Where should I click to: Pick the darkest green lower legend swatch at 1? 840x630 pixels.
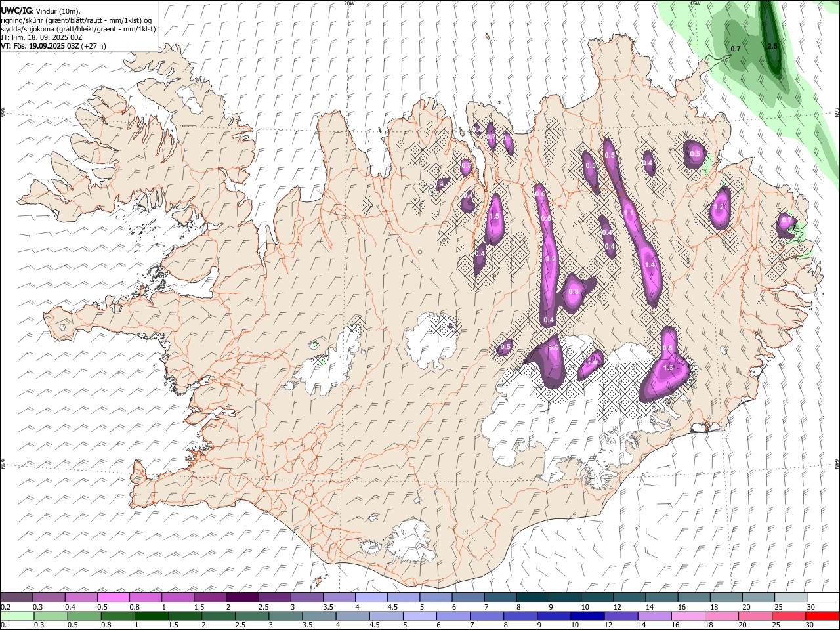(151, 616)
